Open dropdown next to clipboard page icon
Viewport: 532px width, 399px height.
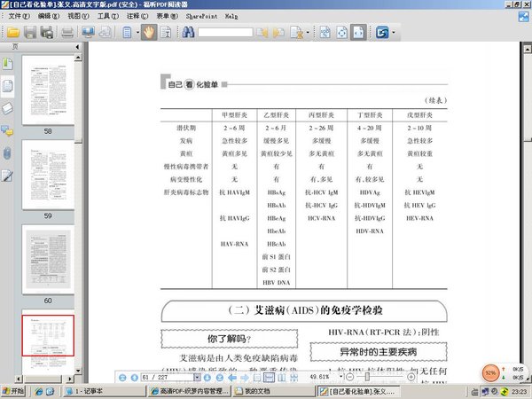(x=137, y=33)
